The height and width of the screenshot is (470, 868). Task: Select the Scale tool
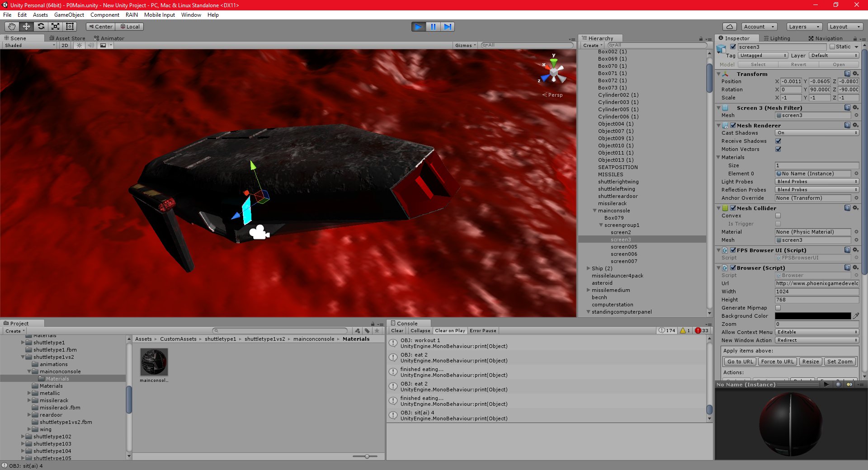[55, 27]
